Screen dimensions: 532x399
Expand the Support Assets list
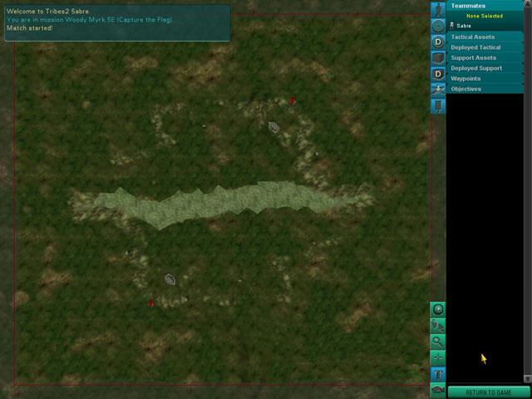(485, 57)
